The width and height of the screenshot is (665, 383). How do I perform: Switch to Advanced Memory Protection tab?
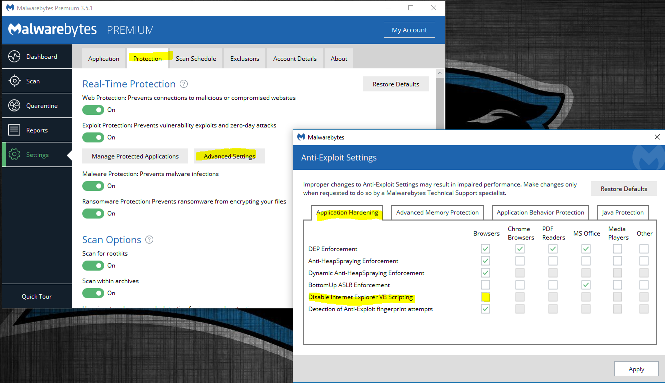(x=437, y=212)
